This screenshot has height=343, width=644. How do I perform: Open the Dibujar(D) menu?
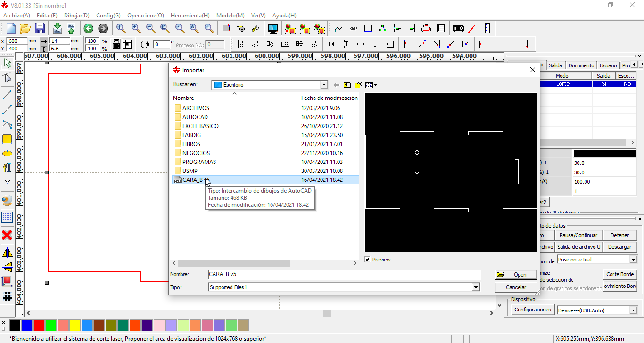tap(77, 16)
